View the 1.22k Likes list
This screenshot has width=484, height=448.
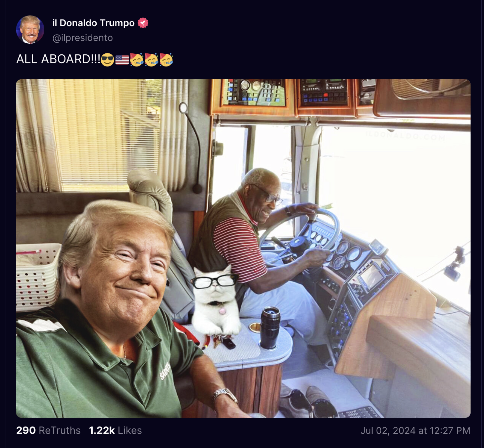115,430
